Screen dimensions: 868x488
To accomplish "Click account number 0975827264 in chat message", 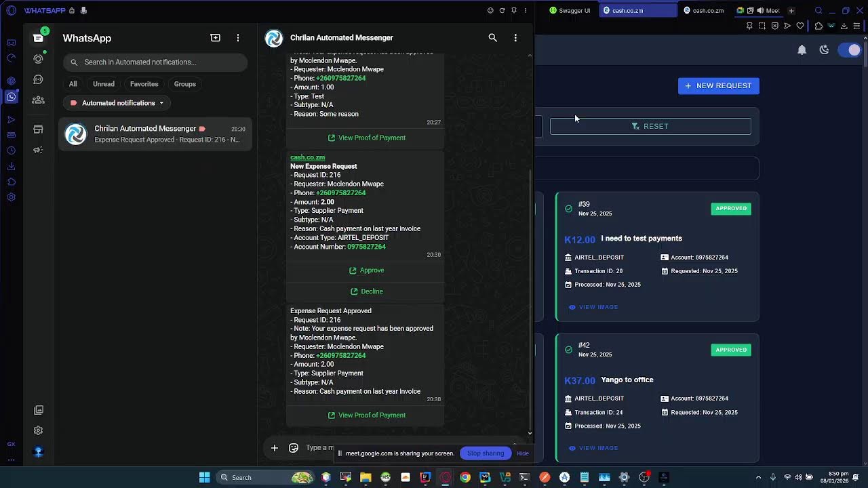I will point(366,247).
